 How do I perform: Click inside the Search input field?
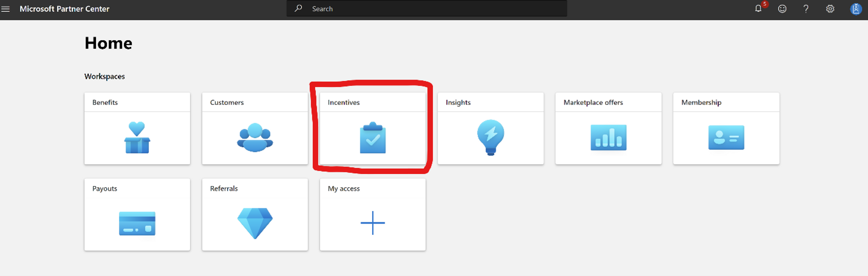coord(435,9)
